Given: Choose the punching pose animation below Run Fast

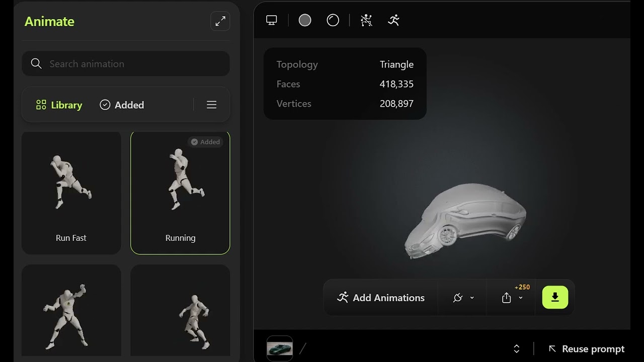Looking at the screenshot, I should click(x=71, y=310).
